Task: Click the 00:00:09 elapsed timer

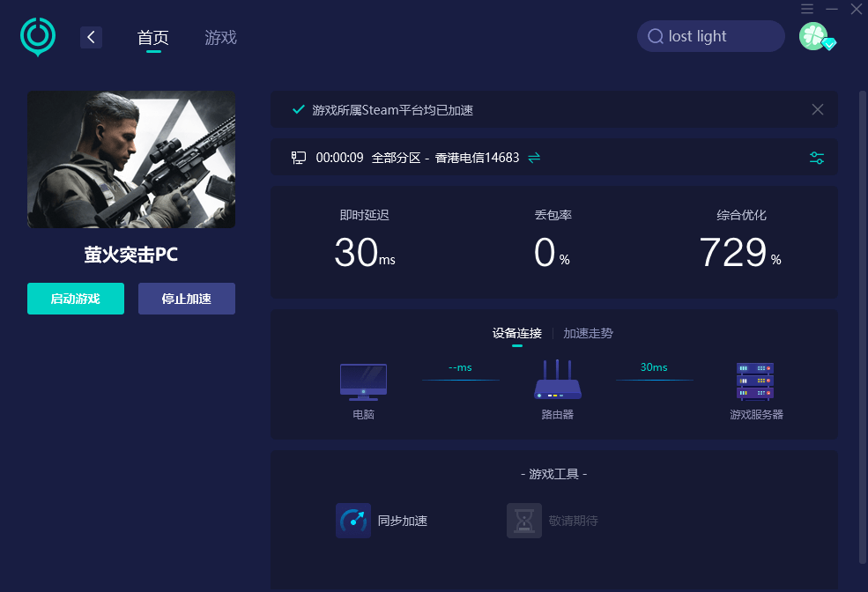Action: (x=339, y=158)
